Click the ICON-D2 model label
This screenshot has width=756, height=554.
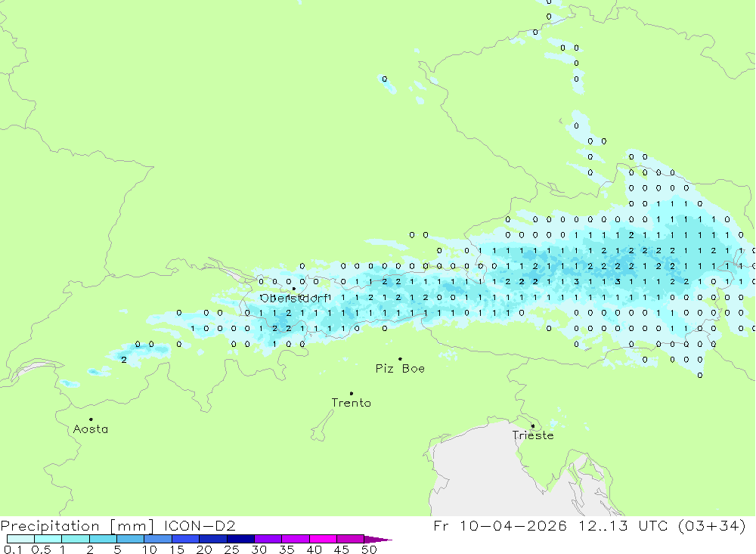[200, 525]
